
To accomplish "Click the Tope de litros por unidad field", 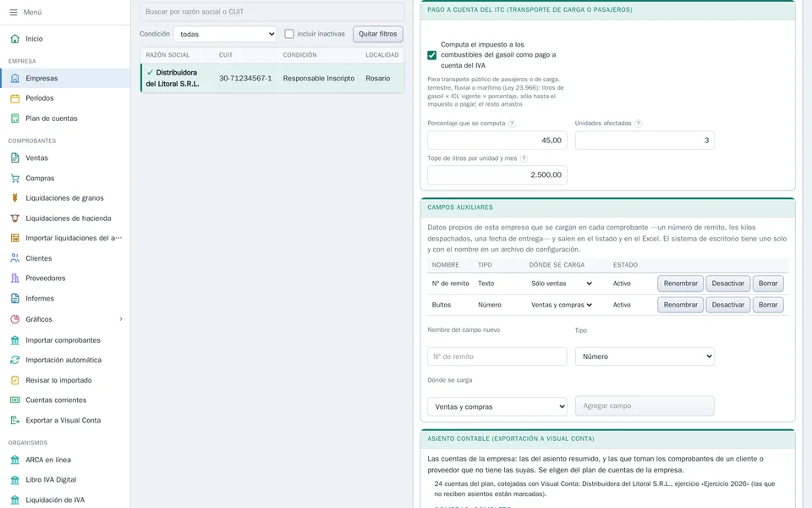I will tap(497, 174).
